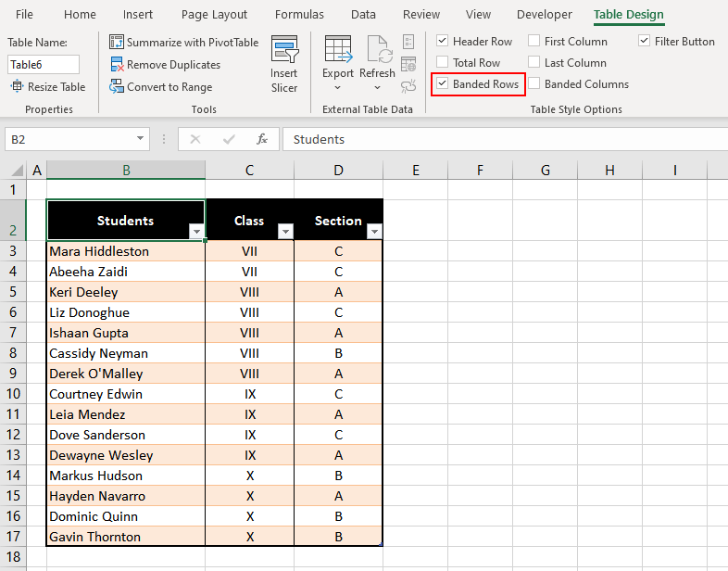Expand the Refresh dropdown arrow

click(378, 87)
